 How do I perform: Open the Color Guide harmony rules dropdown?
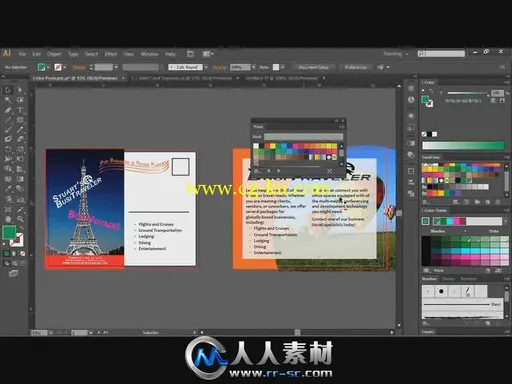tap(506, 221)
